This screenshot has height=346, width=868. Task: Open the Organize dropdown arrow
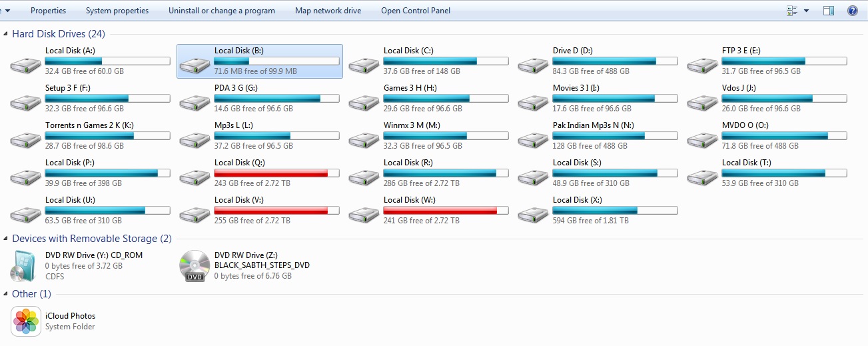point(7,11)
